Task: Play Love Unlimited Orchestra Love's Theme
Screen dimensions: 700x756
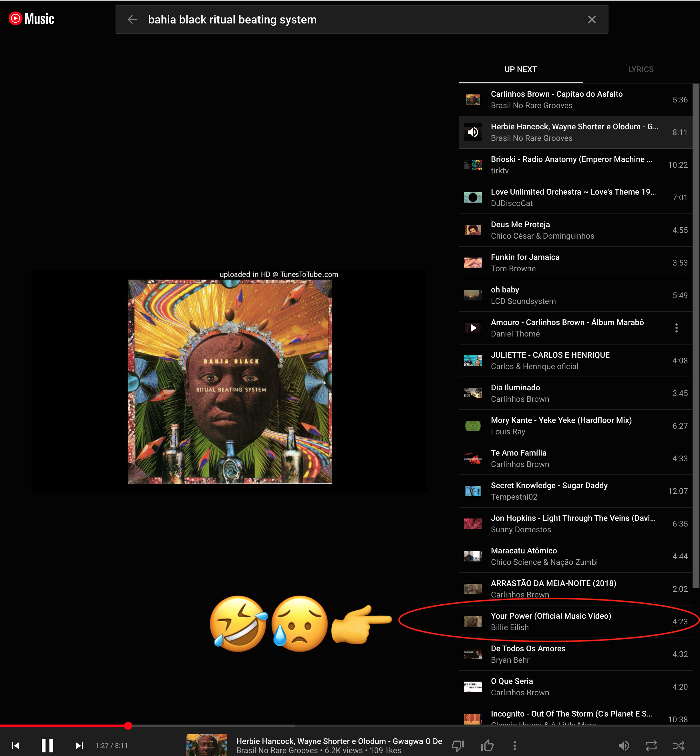Action: tap(575, 197)
